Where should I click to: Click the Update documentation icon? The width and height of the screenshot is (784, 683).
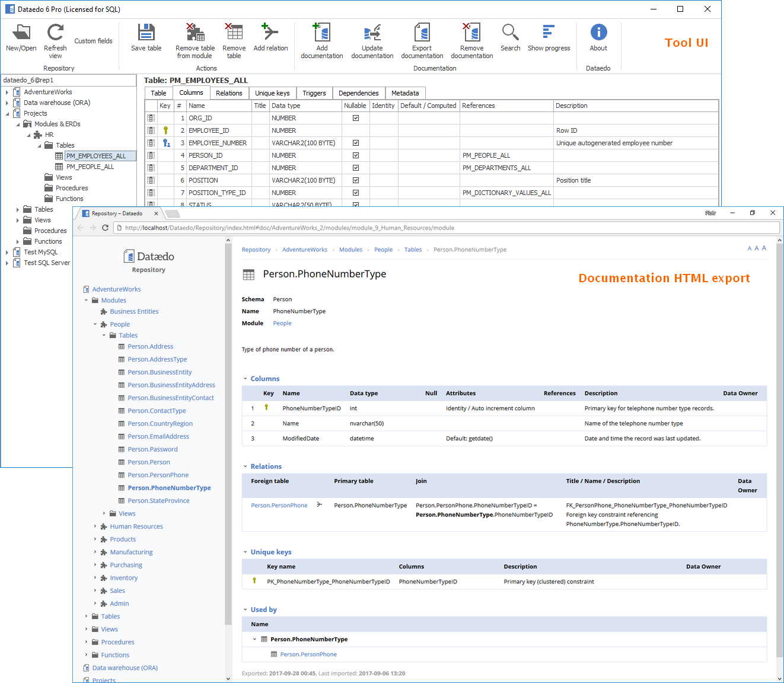pos(372,32)
